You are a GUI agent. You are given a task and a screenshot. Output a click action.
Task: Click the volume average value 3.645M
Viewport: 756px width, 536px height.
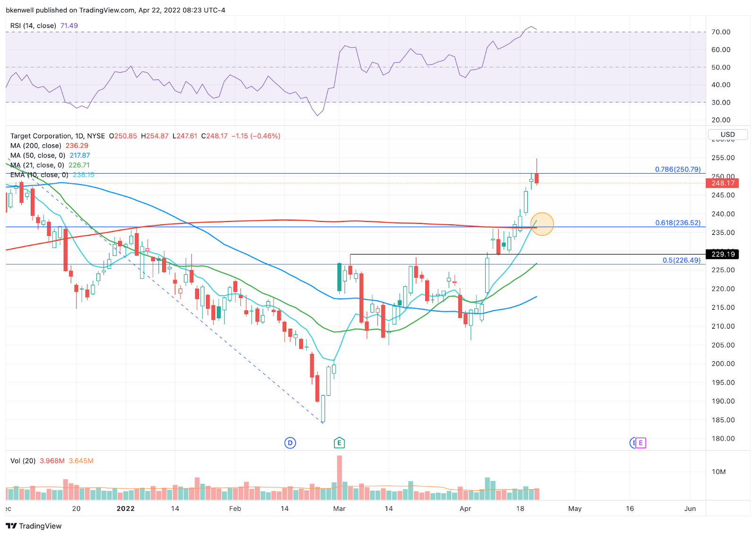click(81, 461)
